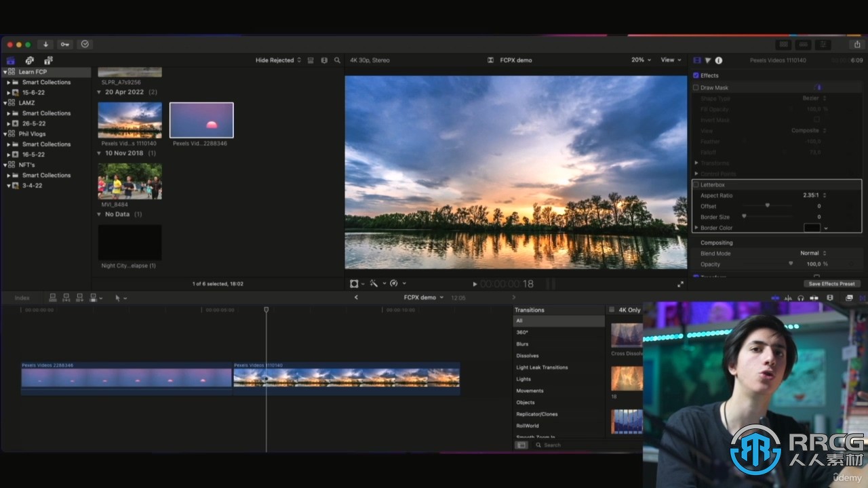
Task: Go back in timeline history arrow
Action: coord(356,298)
